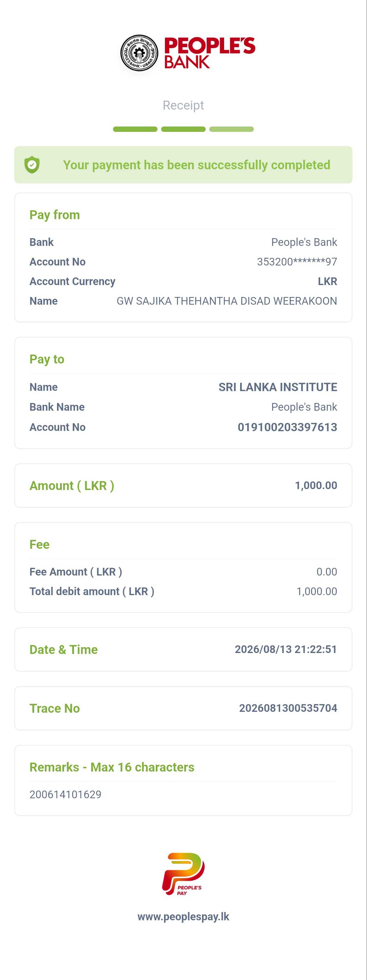Click the People's Bank round emblem logo
This screenshot has width=367, height=980.
tap(139, 53)
